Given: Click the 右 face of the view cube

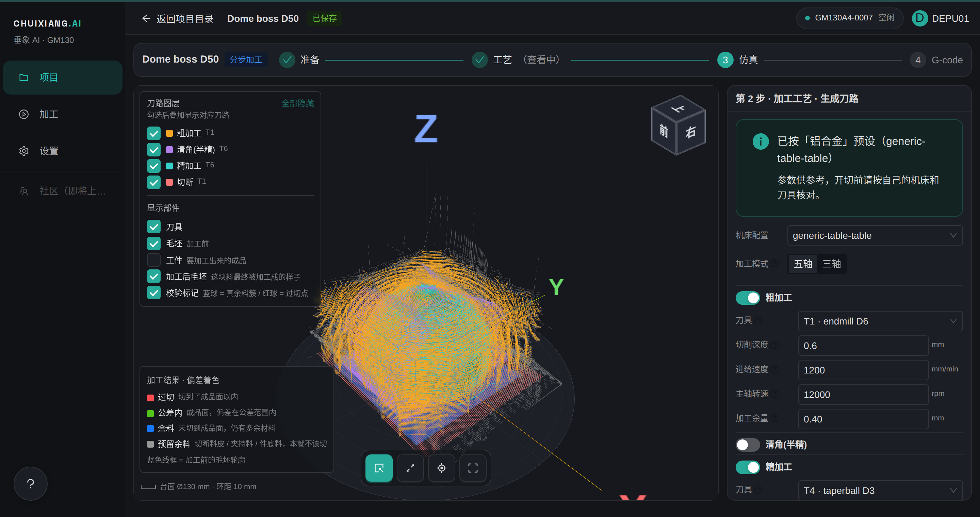Looking at the screenshot, I should click(x=691, y=132).
